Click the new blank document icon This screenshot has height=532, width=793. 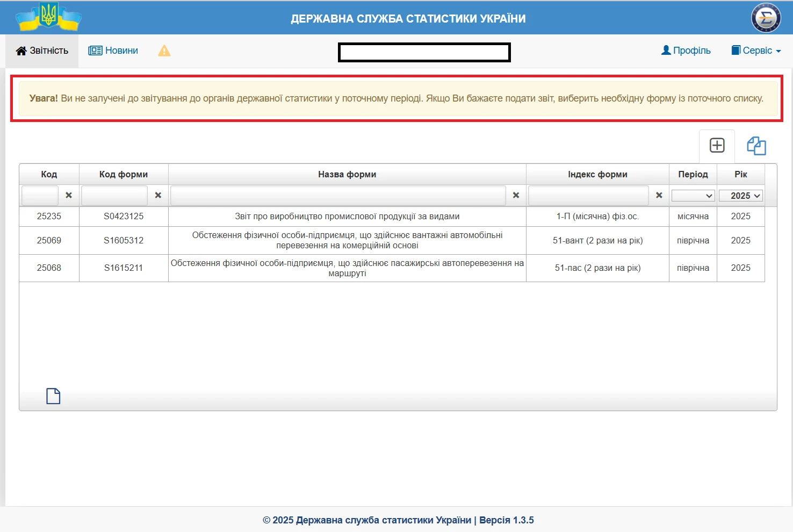(x=53, y=396)
